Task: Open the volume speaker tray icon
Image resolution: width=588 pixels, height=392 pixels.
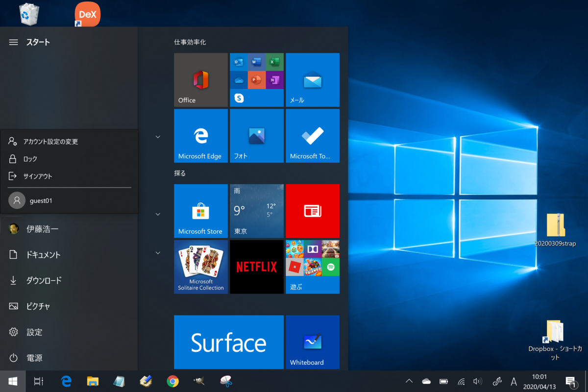Action: click(x=477, y=381)
